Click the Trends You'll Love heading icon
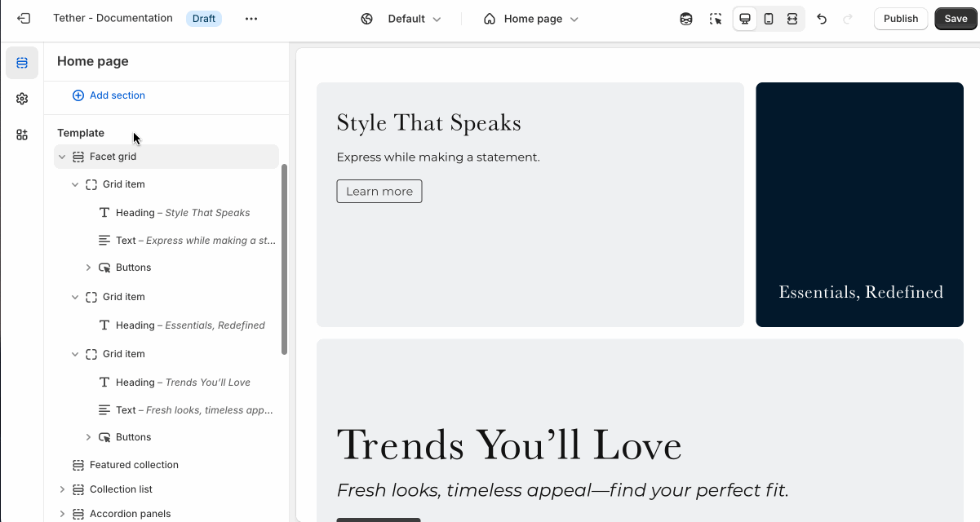Image resolution: width=980 pixels, height=522 pixels. 104,383
